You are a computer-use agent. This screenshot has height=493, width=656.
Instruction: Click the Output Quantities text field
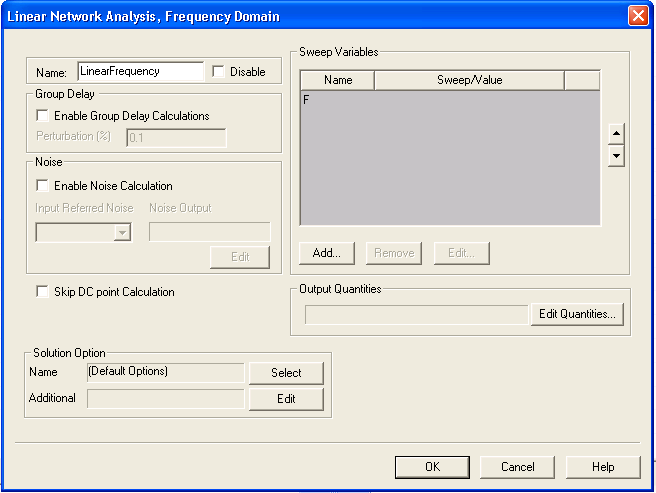pyautogui.click(x=416, y=314)
